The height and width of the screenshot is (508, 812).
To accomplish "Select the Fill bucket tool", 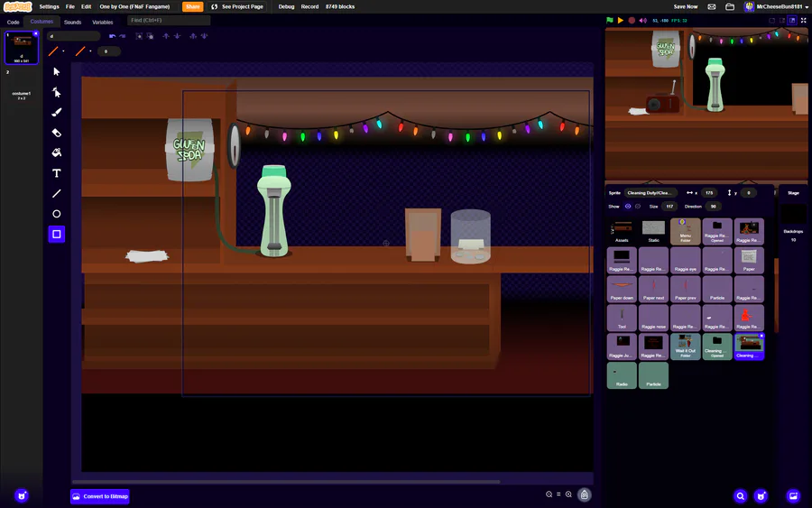I will click(57, 152).
